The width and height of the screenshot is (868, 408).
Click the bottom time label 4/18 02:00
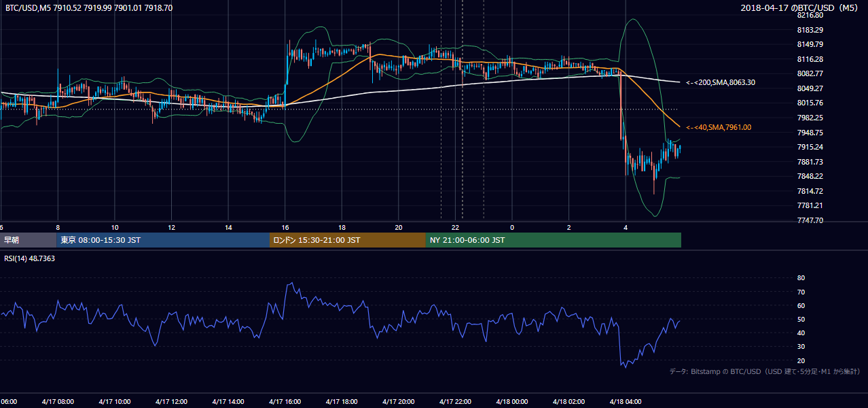(568, 401)
